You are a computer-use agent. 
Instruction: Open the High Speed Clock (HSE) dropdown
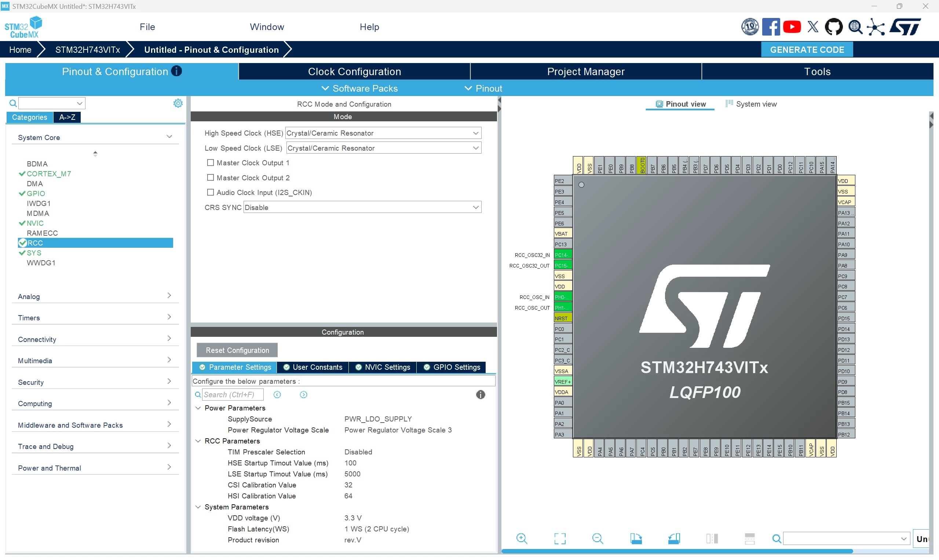coord(383,133)
